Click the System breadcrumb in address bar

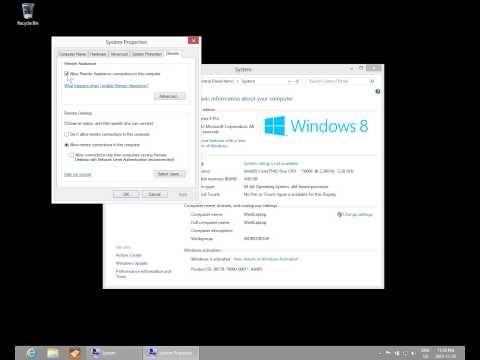click(248, 81)
